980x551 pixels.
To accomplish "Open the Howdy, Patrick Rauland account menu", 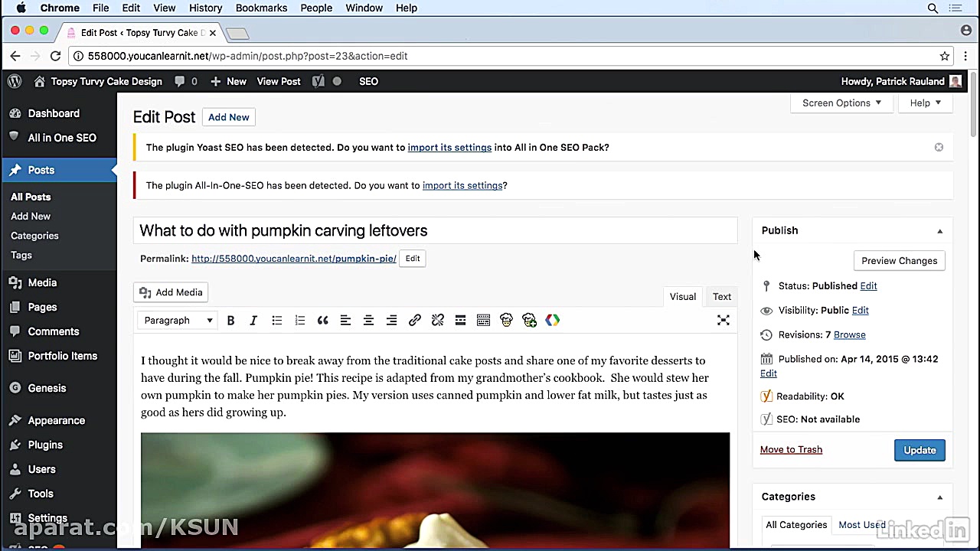I will tap(901, 81).
